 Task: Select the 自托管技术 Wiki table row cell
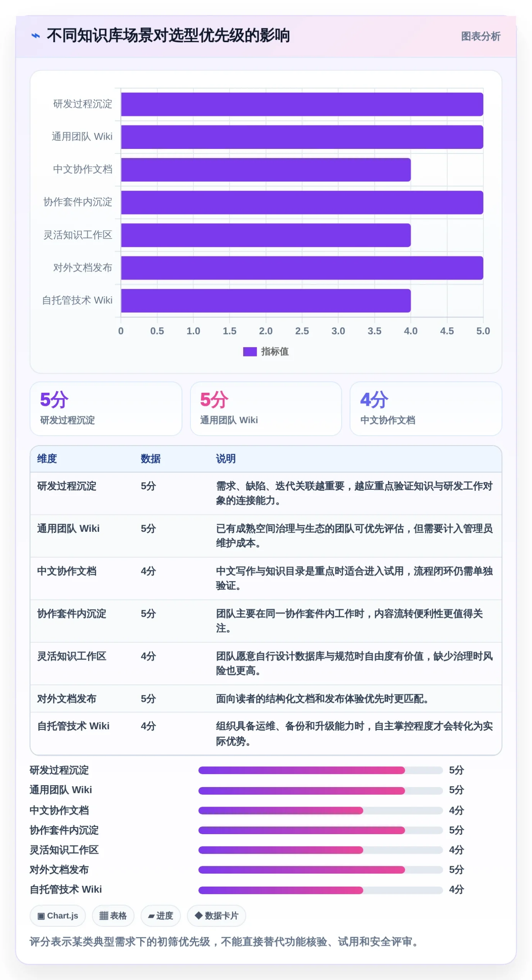click(x=73, y=726)
